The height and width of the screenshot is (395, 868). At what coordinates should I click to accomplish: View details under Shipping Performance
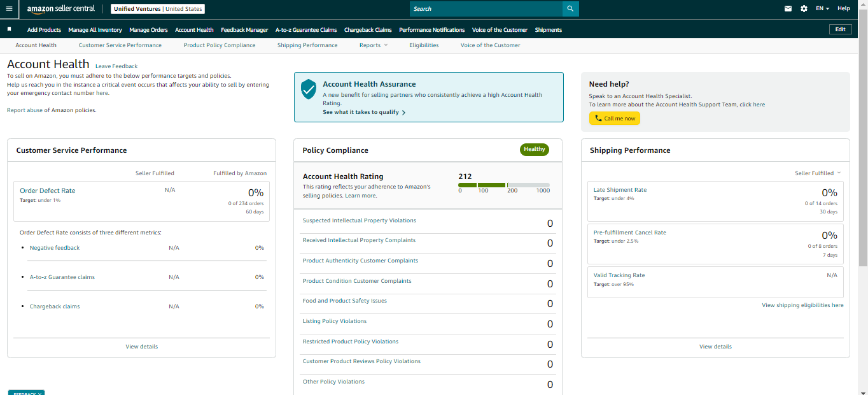click(715, 347)
